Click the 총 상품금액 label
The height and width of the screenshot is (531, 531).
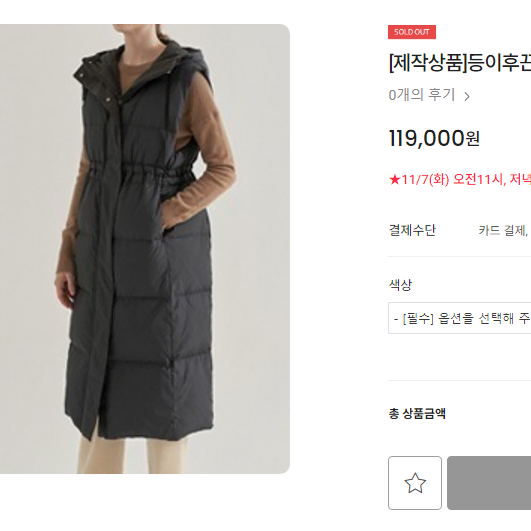click(417, 413)
